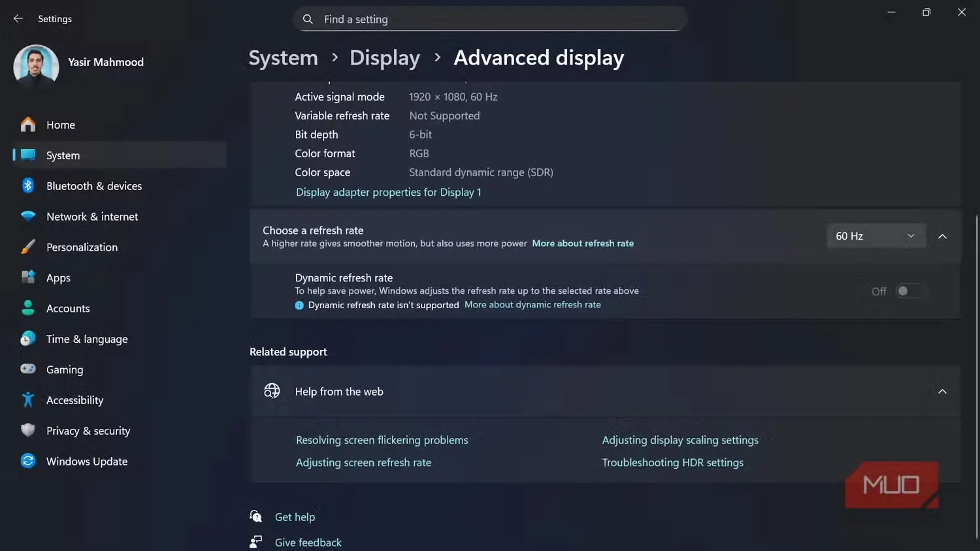Click the Time & language clock icon
Screen dimensions: 980x551
pyautogui.click(x=28, y=339)
